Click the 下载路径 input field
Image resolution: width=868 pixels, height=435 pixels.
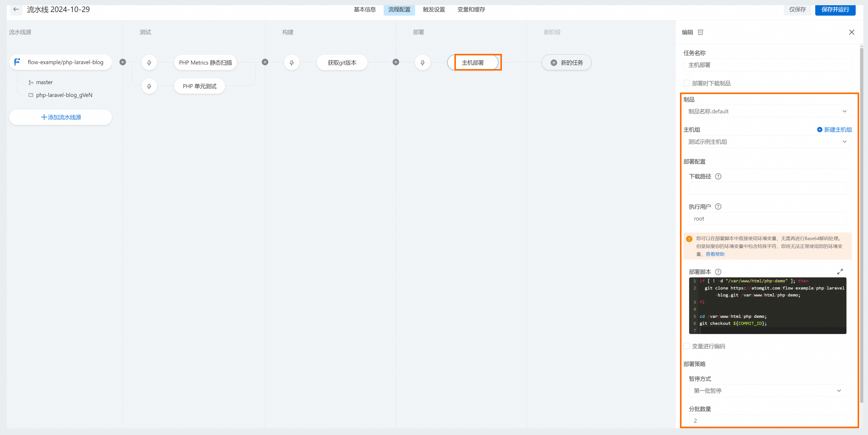click(x=767, y=188)
